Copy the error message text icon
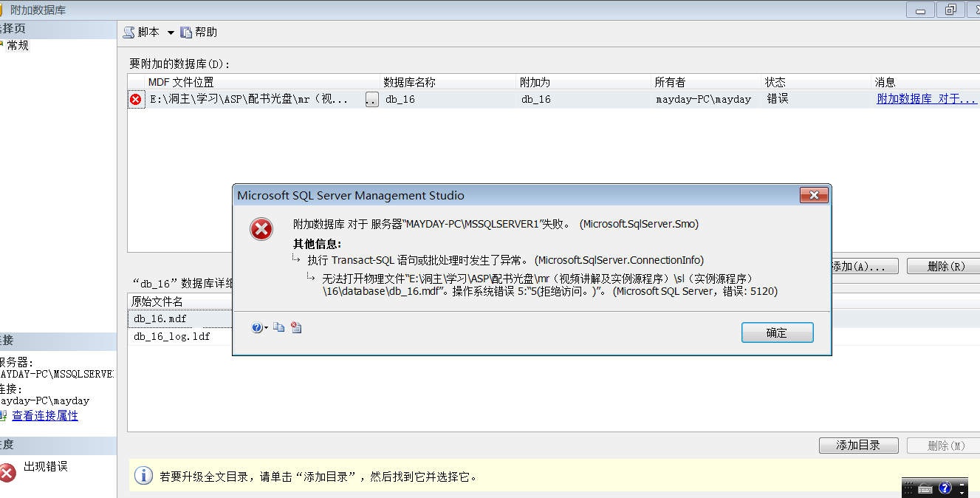Image resolution: width=980 pixels, height=498 pixels. pyautogui.click(x=278, y=328)
